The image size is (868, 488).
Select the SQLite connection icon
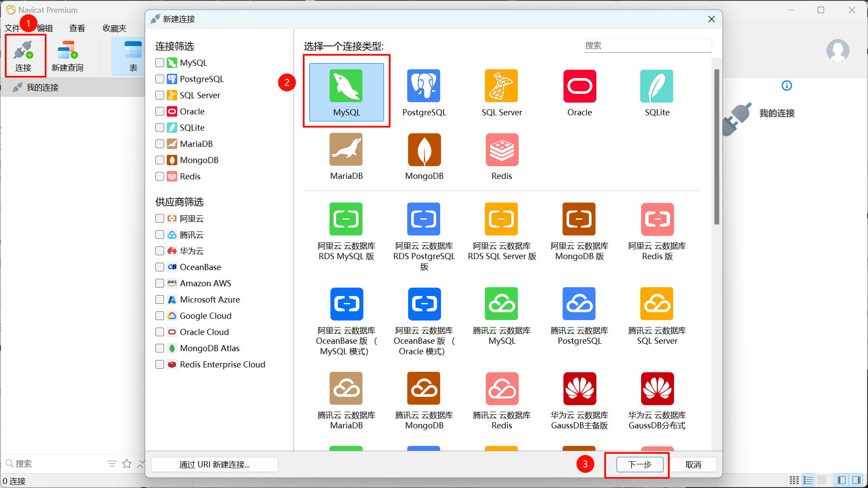pyautogui.click(x=656, y=86)
